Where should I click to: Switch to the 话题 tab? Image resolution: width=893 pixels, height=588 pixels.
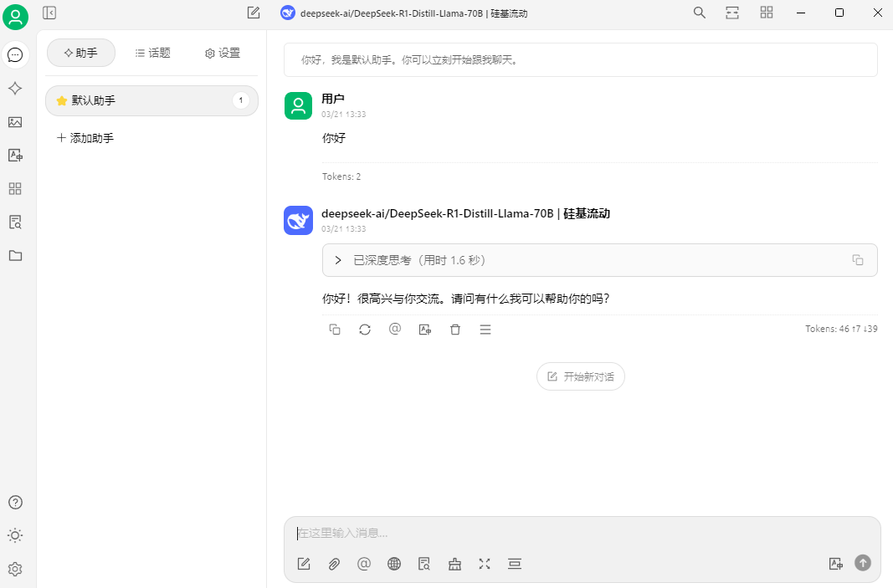pyautogui.click(x=152, y=53)
